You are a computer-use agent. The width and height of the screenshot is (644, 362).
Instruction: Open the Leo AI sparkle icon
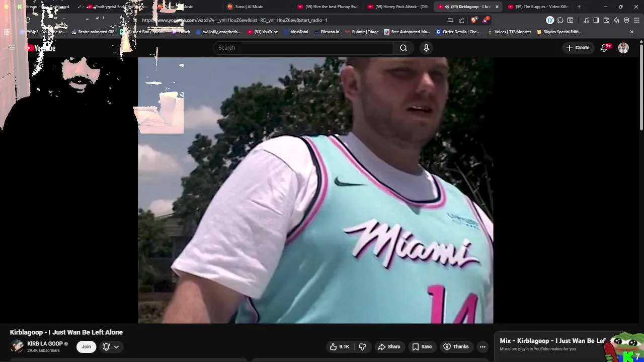pyautogui.click(x=616, y=20)
